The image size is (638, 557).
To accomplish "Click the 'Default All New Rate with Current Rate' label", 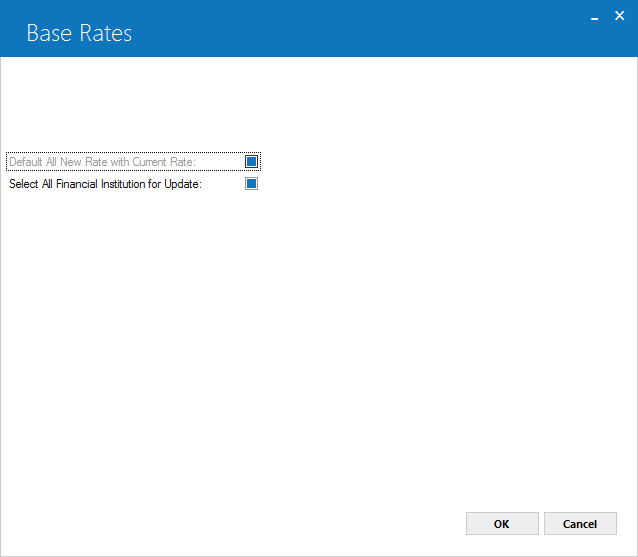I will (103, 162).
